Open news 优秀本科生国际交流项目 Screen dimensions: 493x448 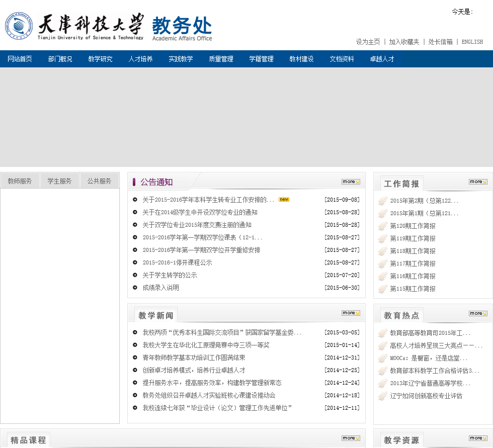(222, 332)
